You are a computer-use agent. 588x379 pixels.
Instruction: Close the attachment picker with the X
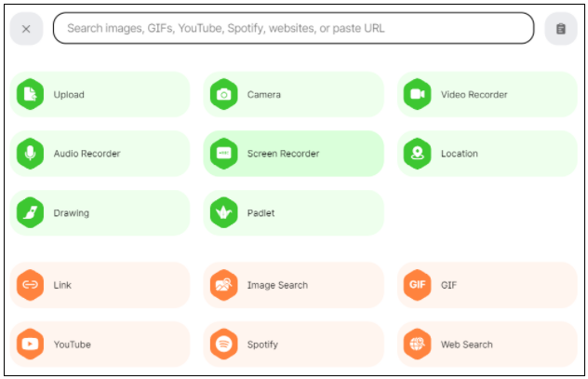26,29
